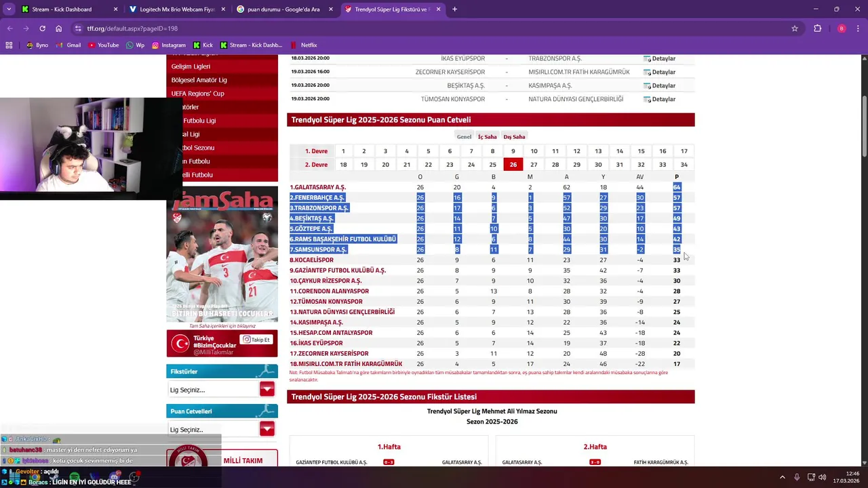
Task: Select the İç Saha standings tab
Action: (x=487, y=137)
